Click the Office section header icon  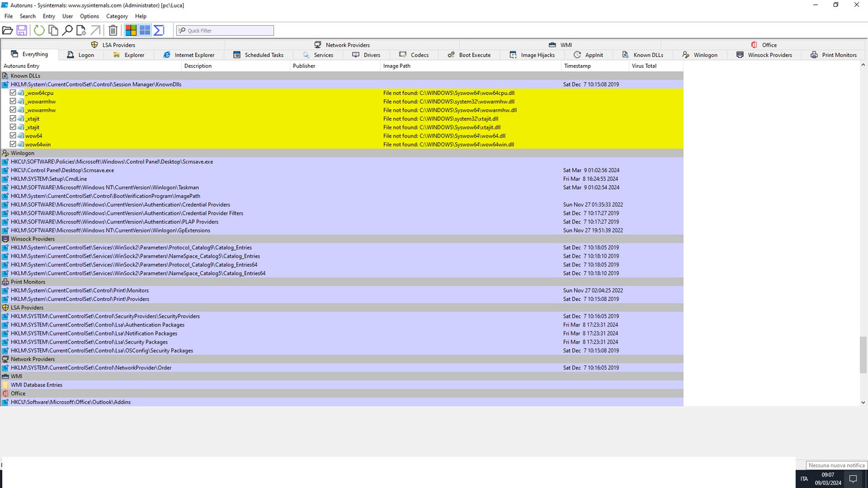pos(6,393)
